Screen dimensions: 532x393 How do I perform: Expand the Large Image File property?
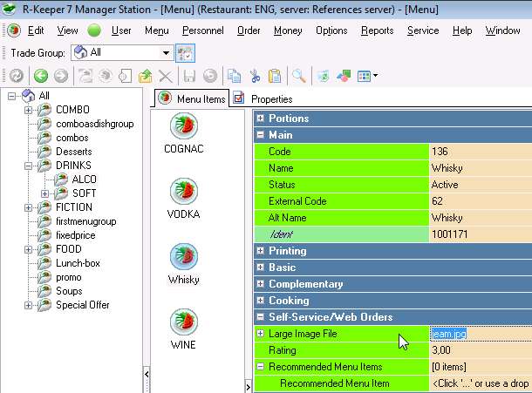point(260,334)
